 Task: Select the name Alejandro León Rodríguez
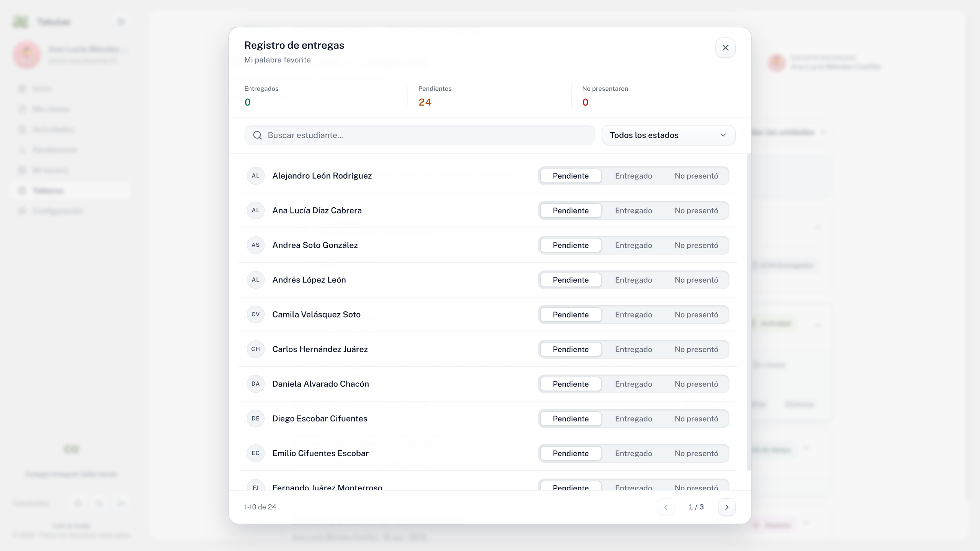tap(322, 176)
